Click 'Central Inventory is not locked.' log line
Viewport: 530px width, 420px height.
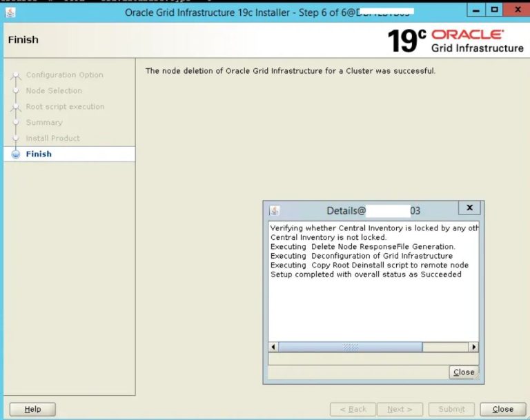pos(328,237)
